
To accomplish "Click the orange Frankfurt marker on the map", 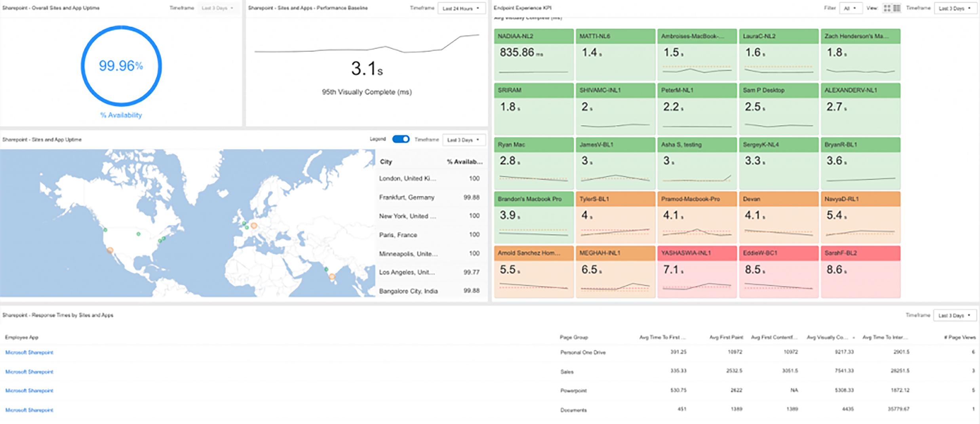I will [254, 226].
